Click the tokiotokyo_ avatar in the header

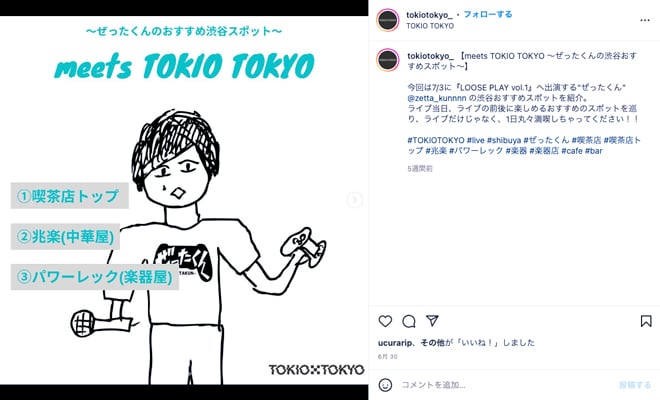pos(388,20)
